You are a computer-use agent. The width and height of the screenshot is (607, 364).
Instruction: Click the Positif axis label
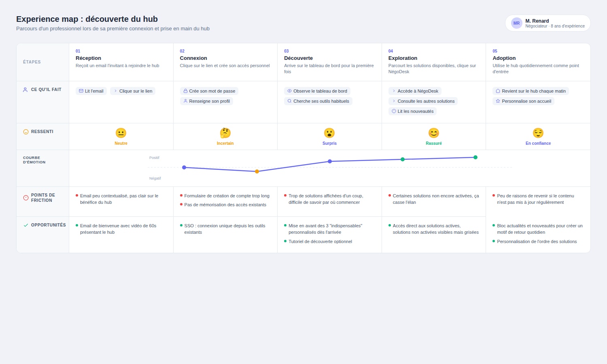point(154,158)
